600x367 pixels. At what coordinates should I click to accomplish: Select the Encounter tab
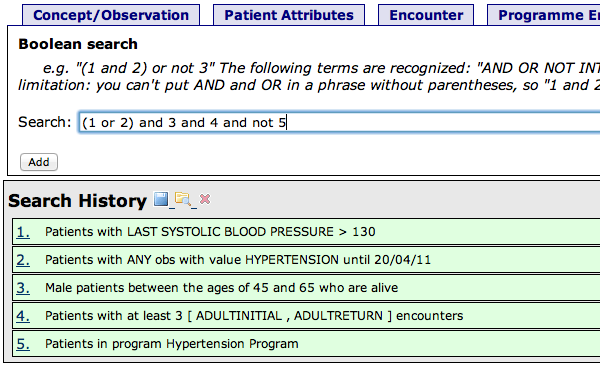click(426, 15)
